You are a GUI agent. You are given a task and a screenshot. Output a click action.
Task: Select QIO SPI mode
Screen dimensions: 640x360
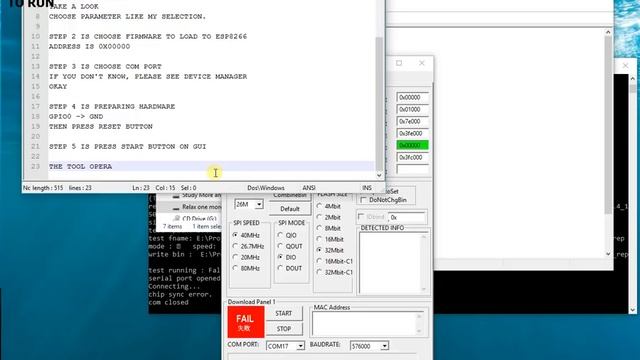click(287, 235)
